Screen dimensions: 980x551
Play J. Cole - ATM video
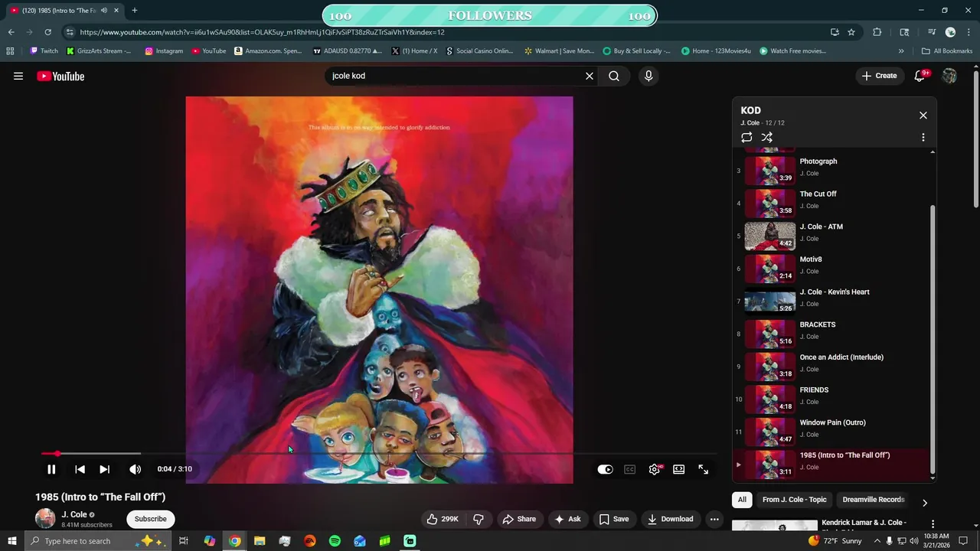[x=832, y=235]
